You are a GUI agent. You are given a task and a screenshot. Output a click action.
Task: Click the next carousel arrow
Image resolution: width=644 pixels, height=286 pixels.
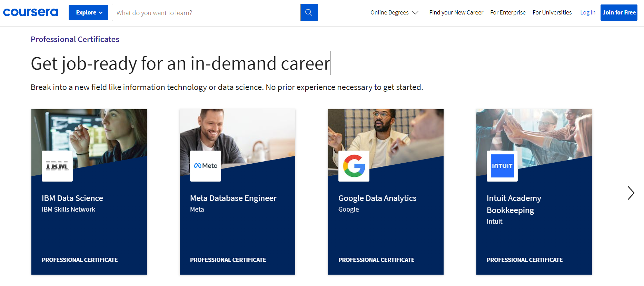[x=631, y=193]
